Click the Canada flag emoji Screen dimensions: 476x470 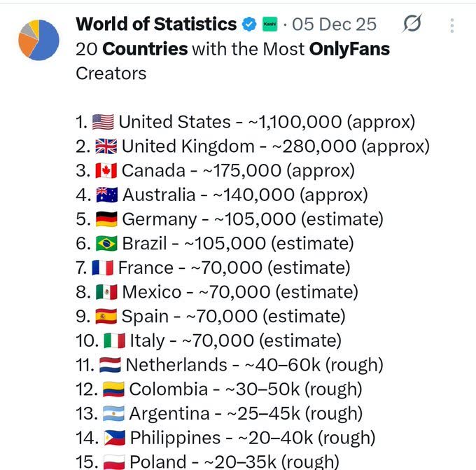click(x=106, y=171)
